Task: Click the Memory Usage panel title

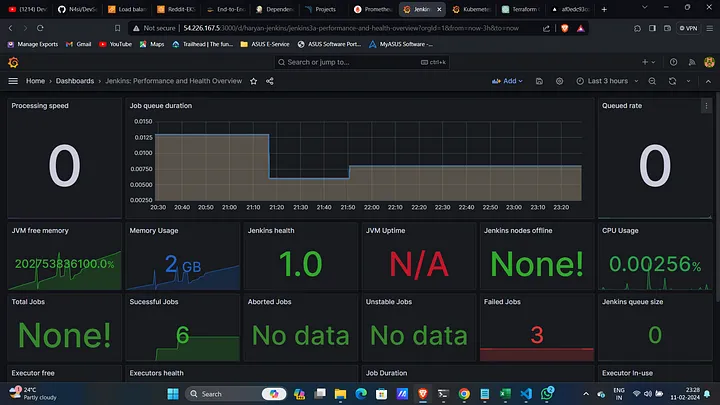Action: [x=154, y=231]
